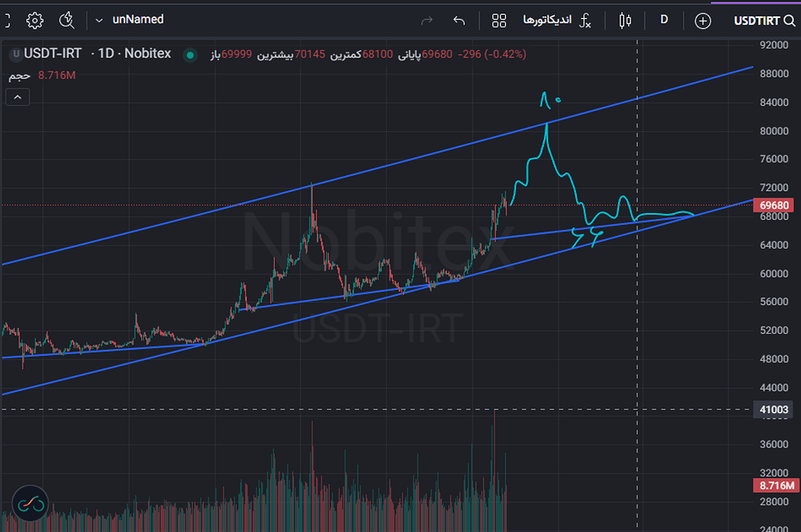Click the quick search lightning icon
The image size is (801, 532).
click(67, 20)
